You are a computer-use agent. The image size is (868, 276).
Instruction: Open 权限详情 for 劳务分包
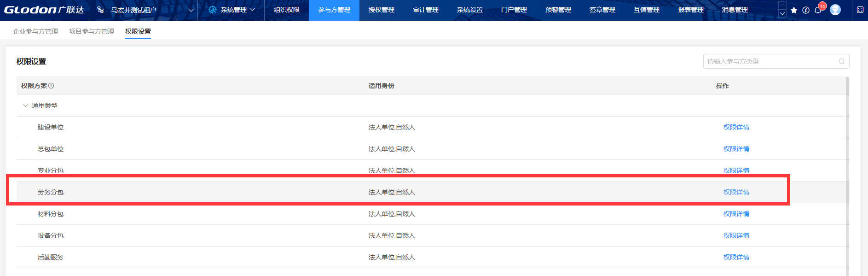736,192
